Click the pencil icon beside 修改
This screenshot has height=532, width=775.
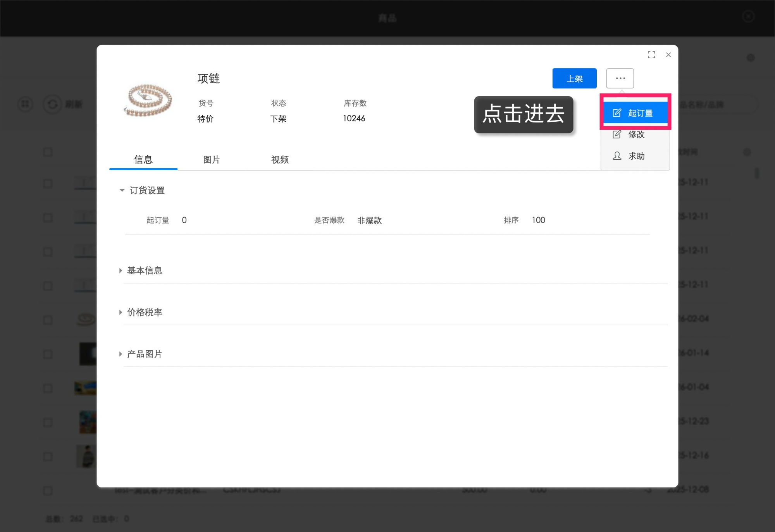(x=617, y=134)
